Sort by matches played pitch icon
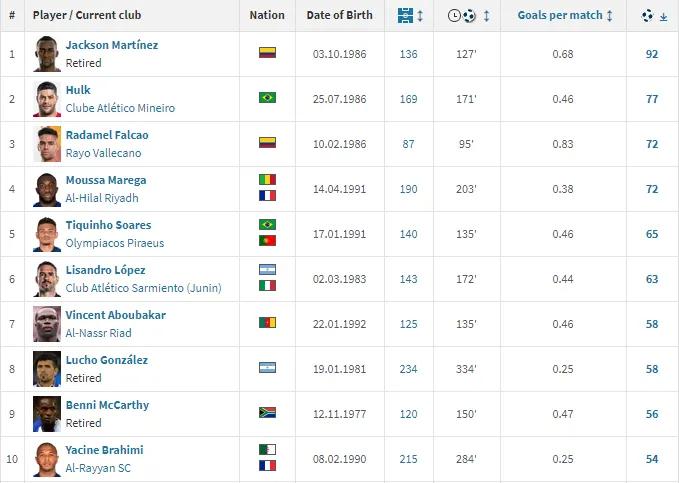 (405, 16)
